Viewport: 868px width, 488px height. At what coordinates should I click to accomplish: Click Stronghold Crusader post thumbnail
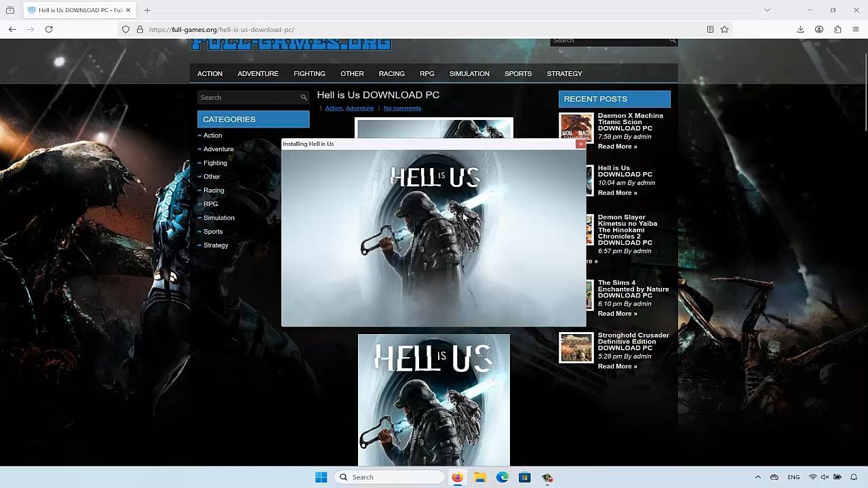coord(576,348)
